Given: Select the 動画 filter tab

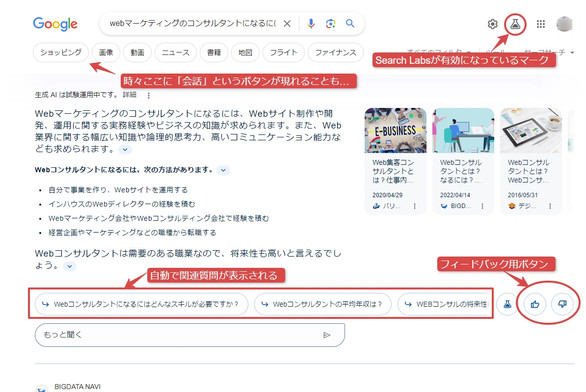Looking at the screenshot, I should (137, 52).
